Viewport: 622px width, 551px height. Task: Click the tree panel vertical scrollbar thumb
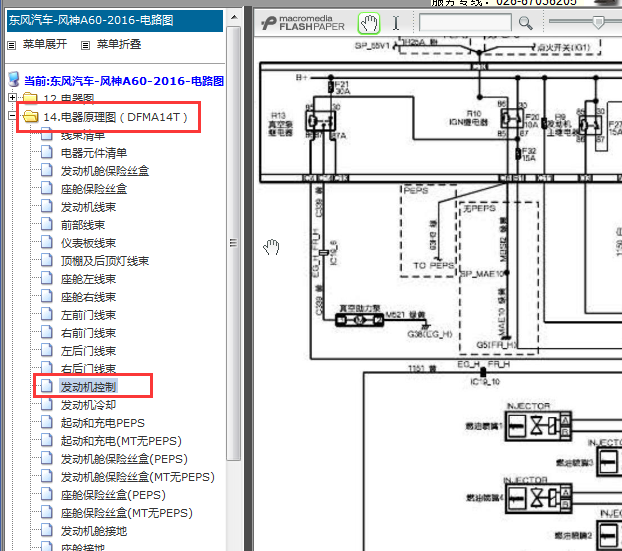point(234,243)
